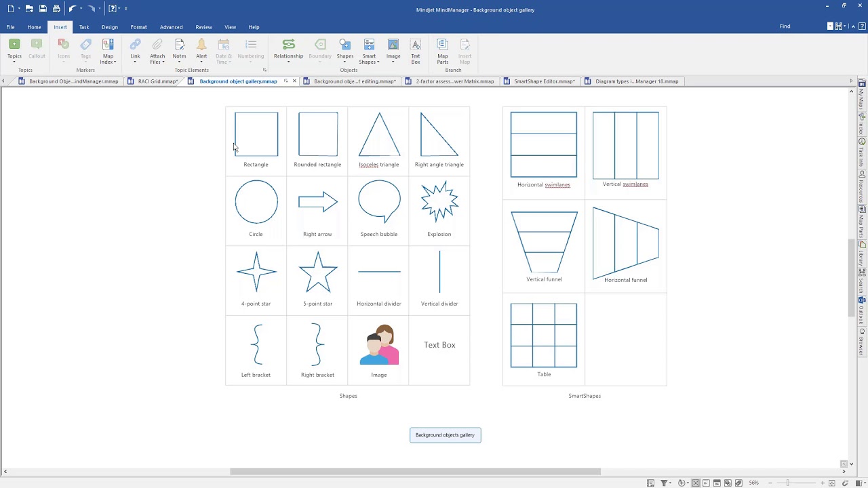Collapse the ribbon with the up chevron

click(x=853, y=26)
